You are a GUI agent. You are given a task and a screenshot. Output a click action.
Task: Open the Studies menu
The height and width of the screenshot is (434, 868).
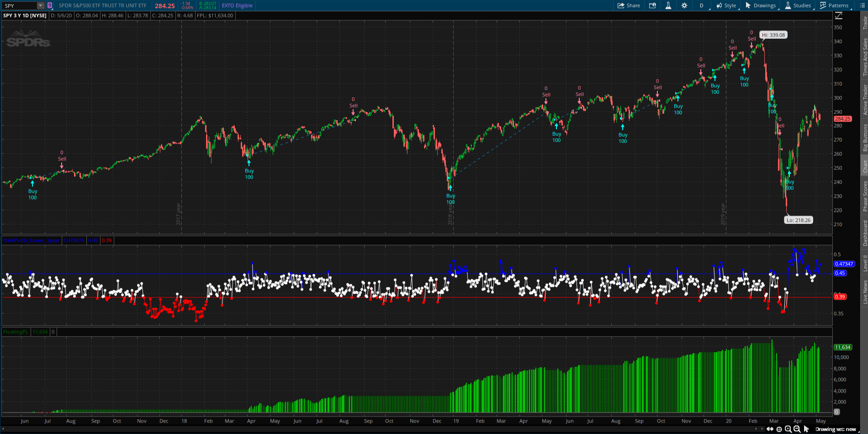[798, 5]
